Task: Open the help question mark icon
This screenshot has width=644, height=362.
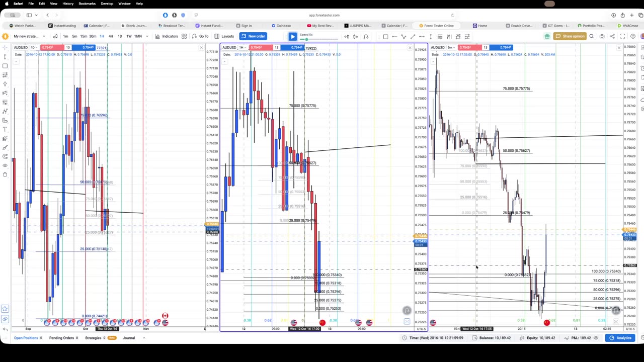Action: pyautogui.click(x=633, y=36)
